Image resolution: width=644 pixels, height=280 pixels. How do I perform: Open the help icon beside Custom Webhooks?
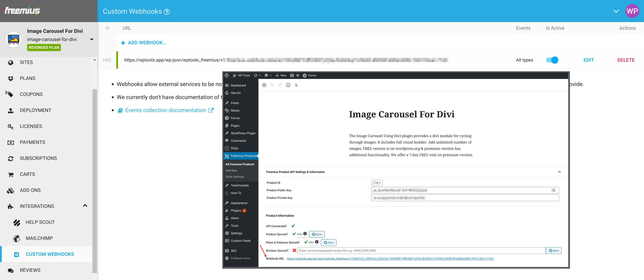(x=167, y=12)
